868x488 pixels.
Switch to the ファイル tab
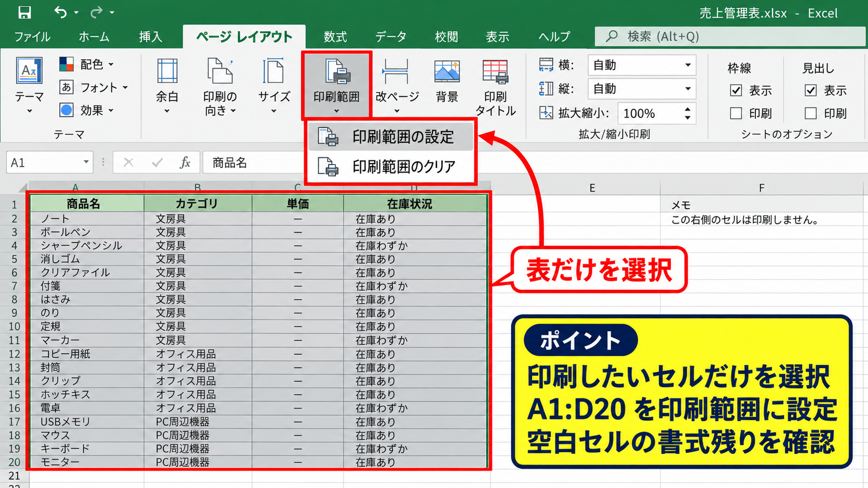pos(32,37)
